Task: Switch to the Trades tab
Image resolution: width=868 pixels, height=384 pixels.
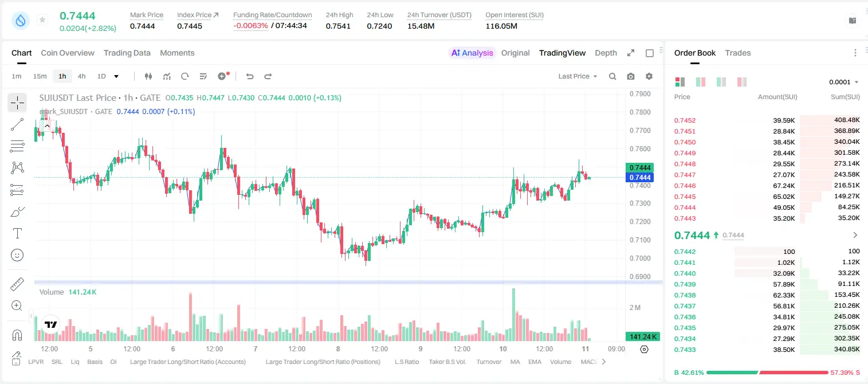Action: 738,53
